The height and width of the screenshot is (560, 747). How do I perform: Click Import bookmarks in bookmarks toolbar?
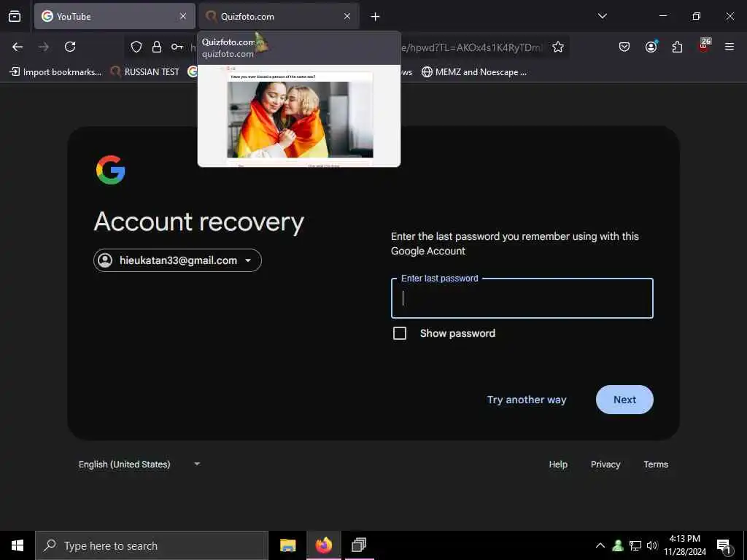pos(55,72)
